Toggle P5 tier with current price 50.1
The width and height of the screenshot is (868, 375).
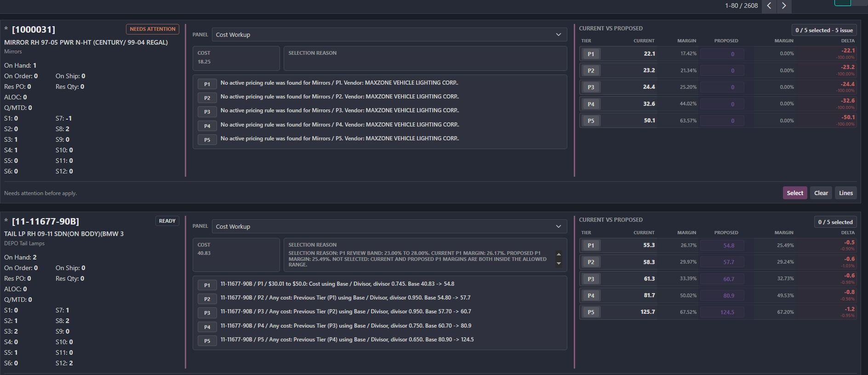click(x=591, y=121)
